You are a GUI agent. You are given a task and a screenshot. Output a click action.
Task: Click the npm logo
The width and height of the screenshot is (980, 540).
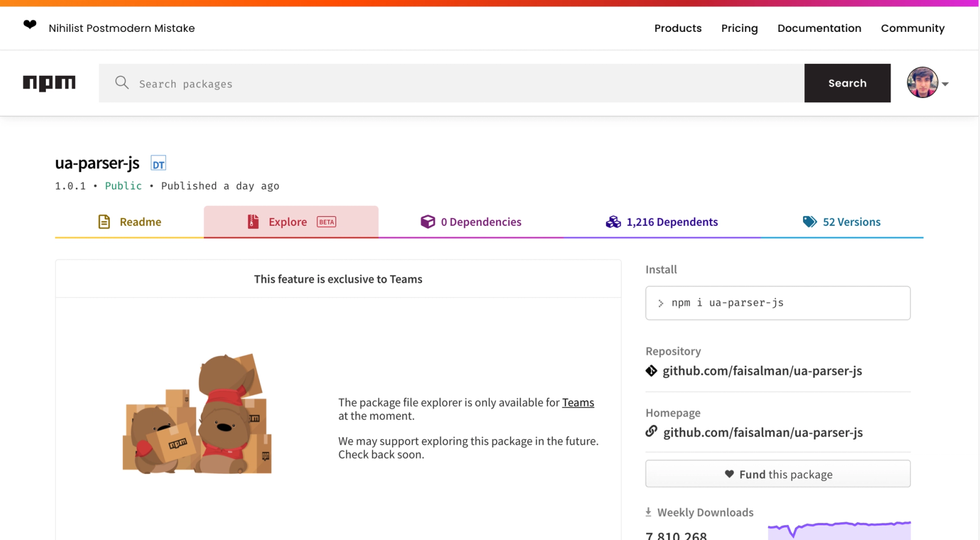[49, 83]
